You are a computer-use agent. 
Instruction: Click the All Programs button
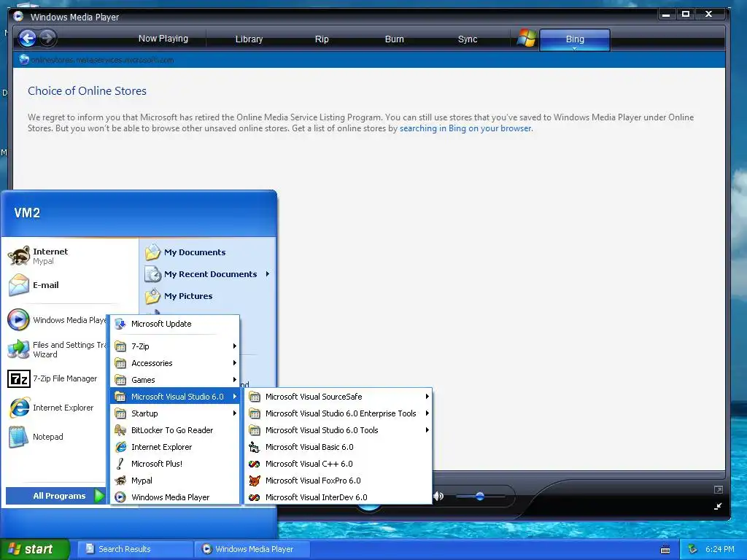coord(55,496)
